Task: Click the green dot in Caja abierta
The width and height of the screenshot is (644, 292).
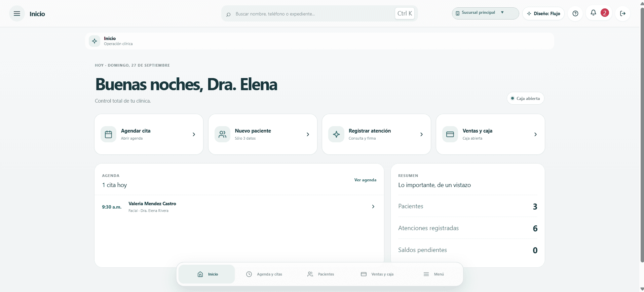Action: (513, 98)
